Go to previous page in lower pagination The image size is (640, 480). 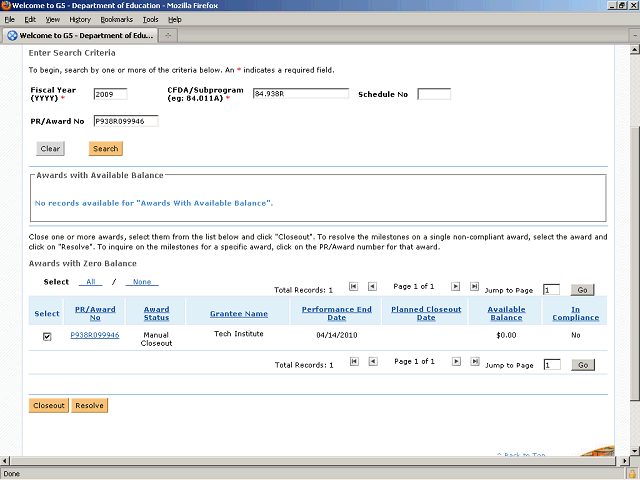pos(373,361)
